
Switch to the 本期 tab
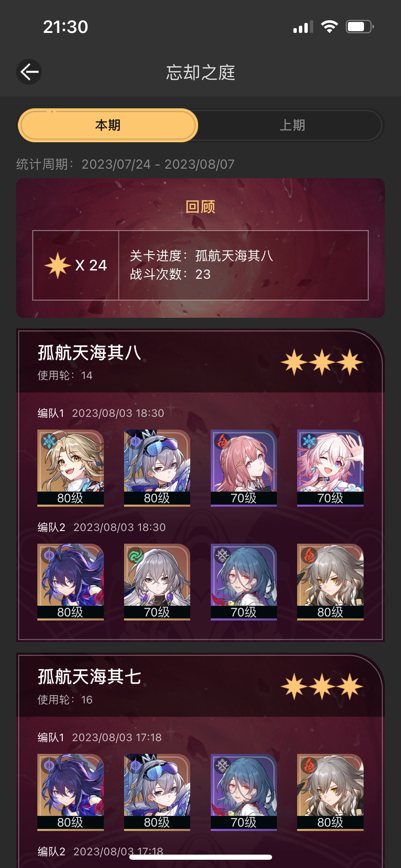click(108, 125)
